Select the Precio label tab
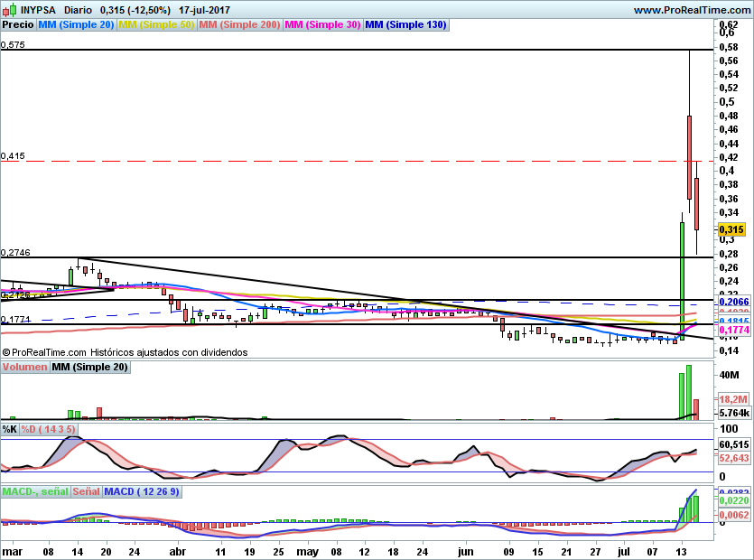754x560 pixels. (x=18, y=24)
